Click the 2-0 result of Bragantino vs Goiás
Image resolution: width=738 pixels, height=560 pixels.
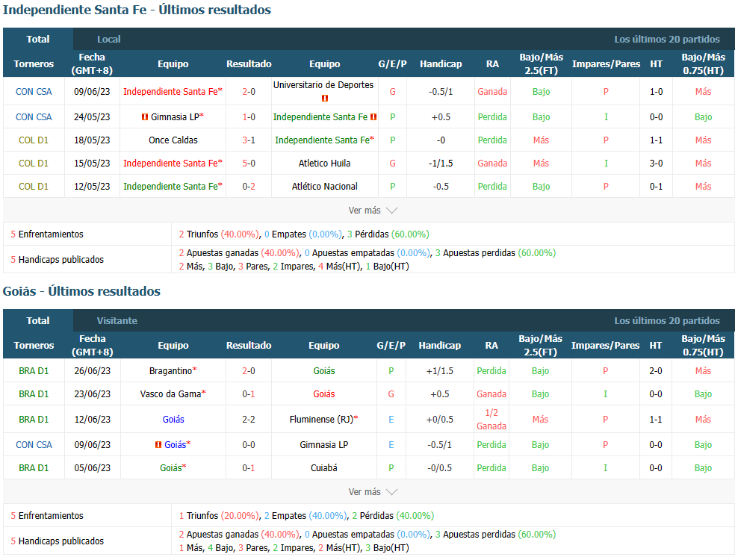pos(249,371)
